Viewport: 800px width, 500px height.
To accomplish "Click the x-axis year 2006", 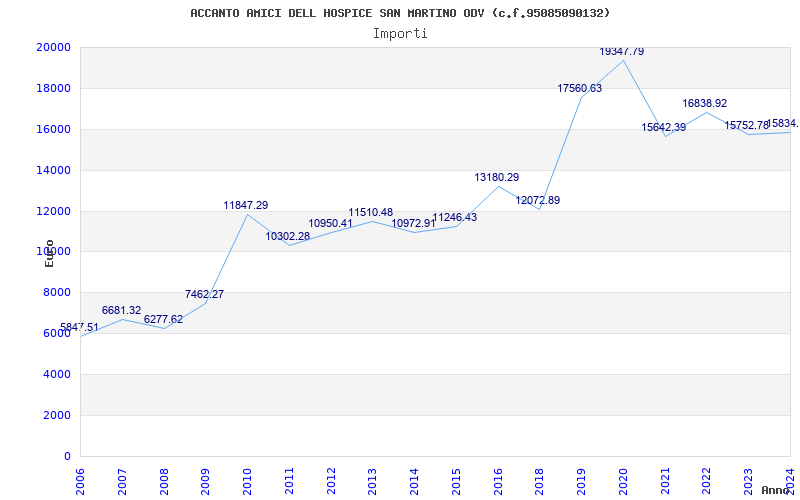I will coord(80,481).
